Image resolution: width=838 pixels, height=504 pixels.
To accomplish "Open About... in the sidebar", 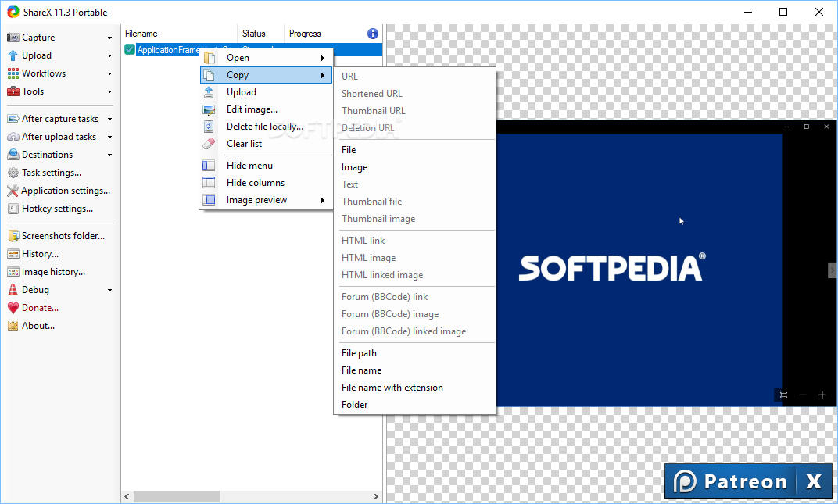I will (38, 326).
